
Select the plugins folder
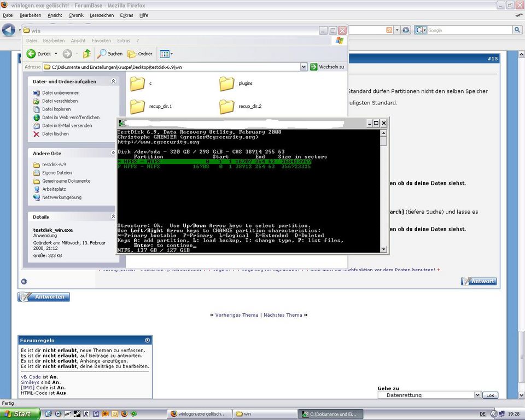(236, 83)
